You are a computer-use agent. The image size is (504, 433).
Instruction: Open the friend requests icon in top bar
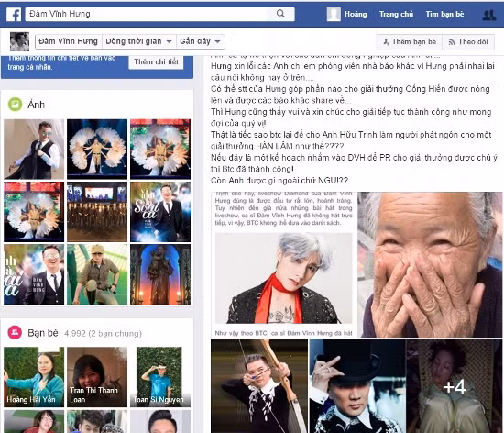pos(489,15)
